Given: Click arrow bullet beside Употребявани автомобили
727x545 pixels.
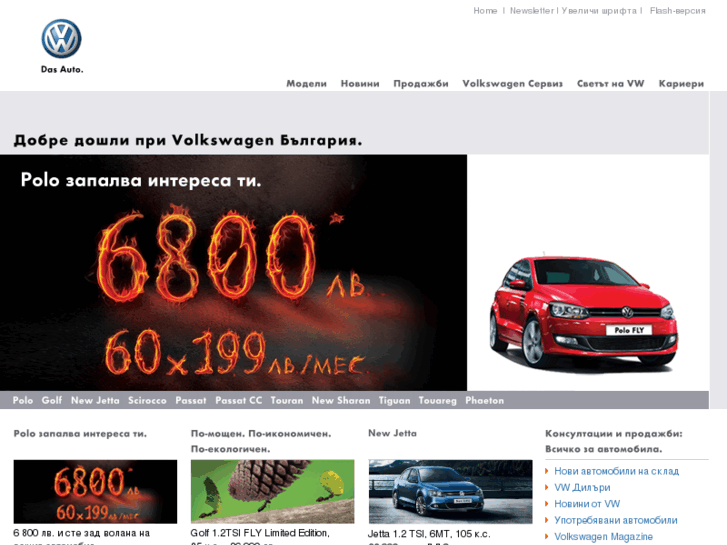Looking at the screenshot, I should pyautogui.click(x=547, y=520).
